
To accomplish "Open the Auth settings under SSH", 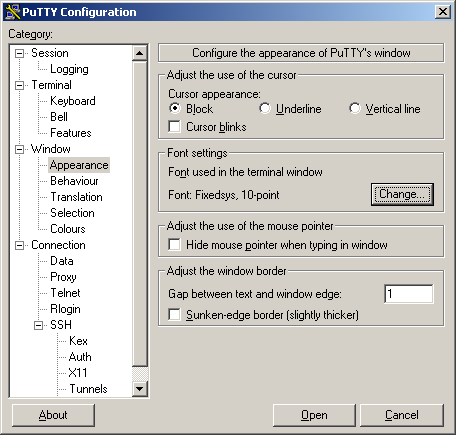I will coord(80,357).
